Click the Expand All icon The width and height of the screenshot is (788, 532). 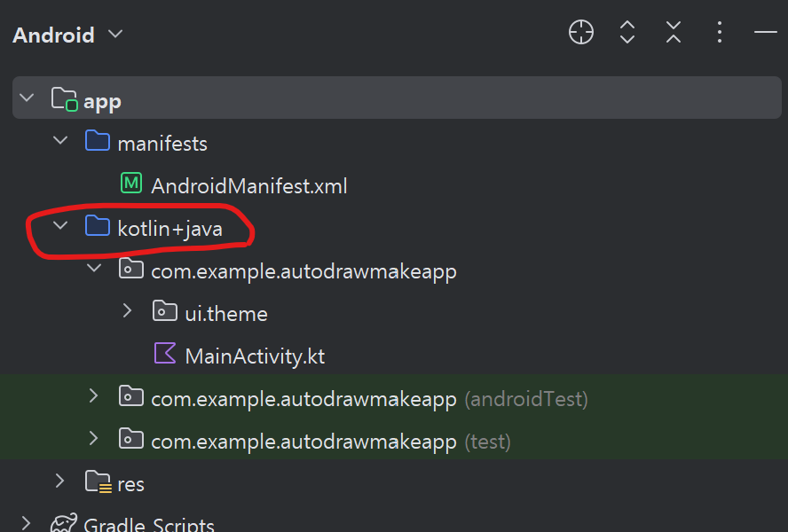[627, 32]
